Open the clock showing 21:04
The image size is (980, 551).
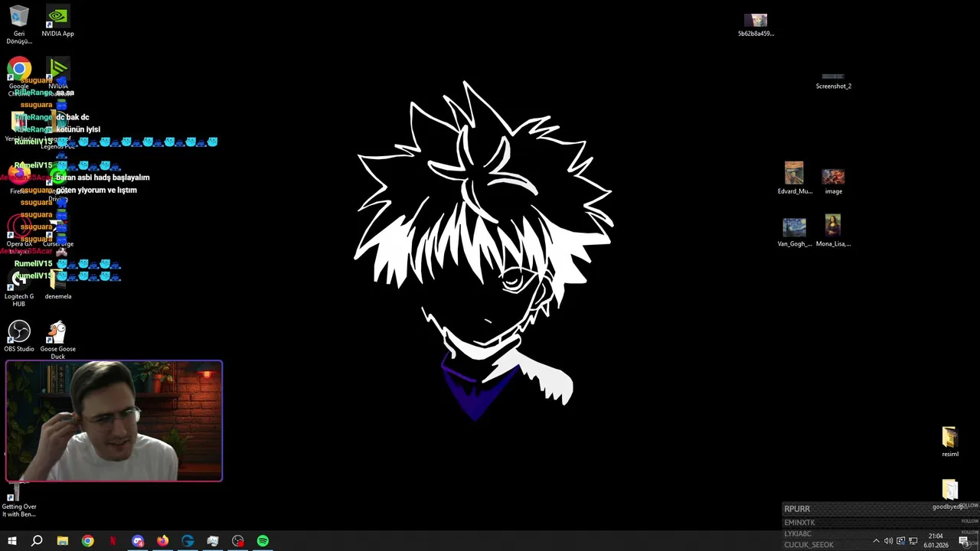tap(936, 541)
